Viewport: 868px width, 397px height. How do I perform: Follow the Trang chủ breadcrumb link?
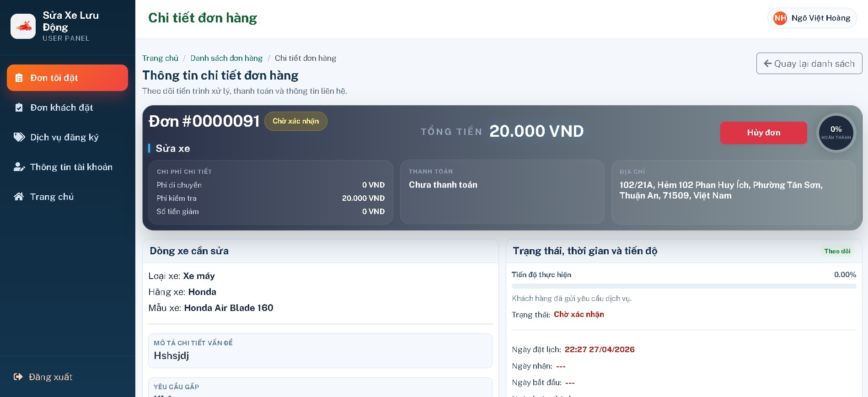(x=160, y=58)
